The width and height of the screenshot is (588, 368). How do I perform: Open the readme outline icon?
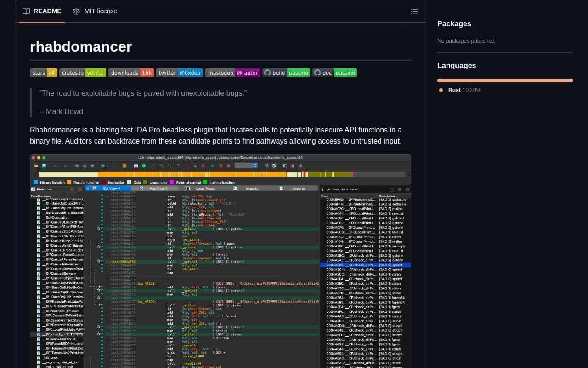click(414, 11)
